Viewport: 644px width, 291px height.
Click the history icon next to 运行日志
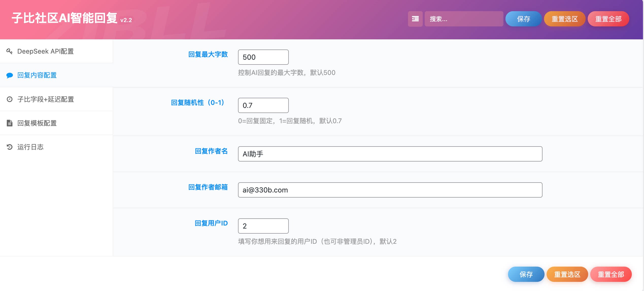(x=10, y=147)
